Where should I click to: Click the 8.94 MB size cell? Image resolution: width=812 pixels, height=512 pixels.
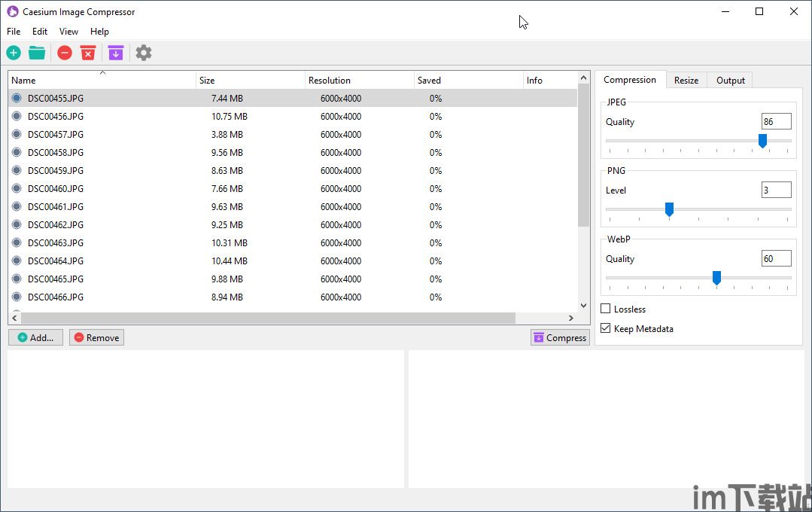(x=227, y=297)
